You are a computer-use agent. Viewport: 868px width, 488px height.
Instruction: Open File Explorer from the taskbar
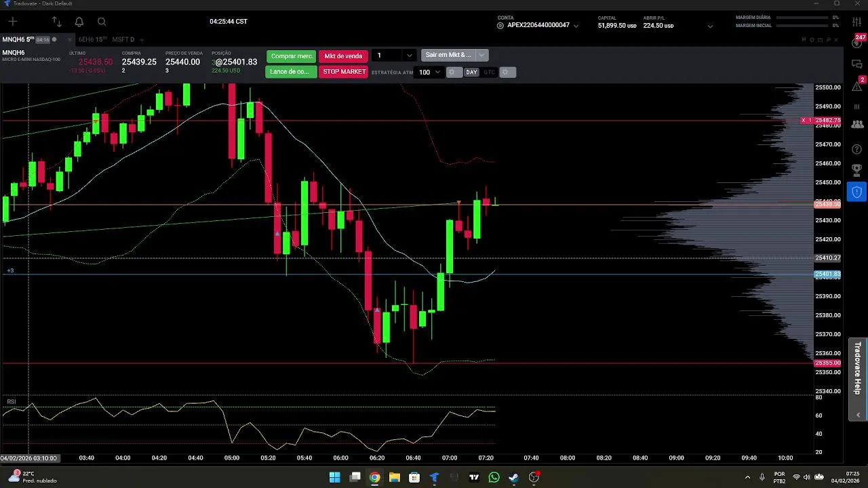(x=394, y=477)
